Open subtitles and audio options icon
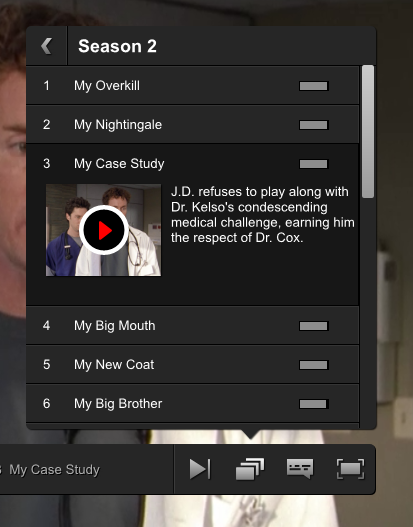Image resolution: width=413 pixels, height=527 pixels. point(300,469)
